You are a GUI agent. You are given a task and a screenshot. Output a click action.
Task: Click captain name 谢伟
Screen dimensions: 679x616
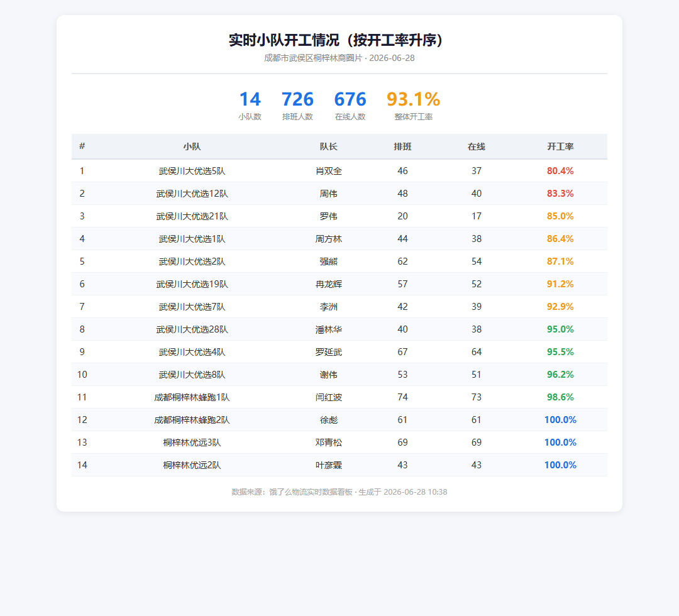[329, 375]
